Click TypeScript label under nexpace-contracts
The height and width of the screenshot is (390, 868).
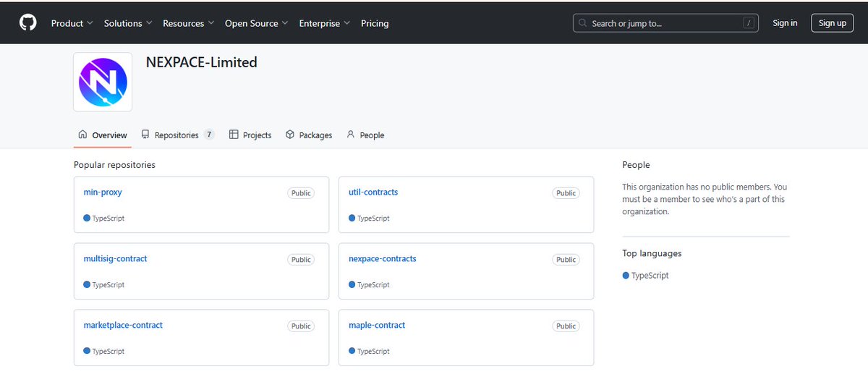click(x=373, y=285)
